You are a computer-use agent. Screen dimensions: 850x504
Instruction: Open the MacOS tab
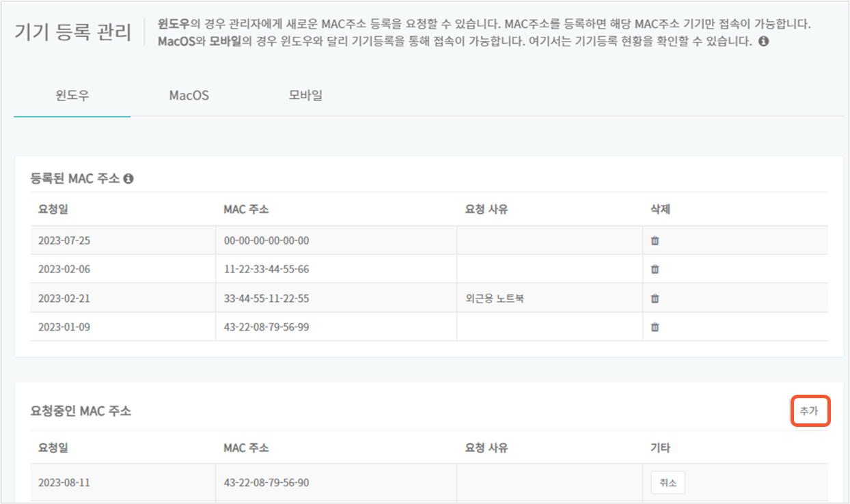189,95
